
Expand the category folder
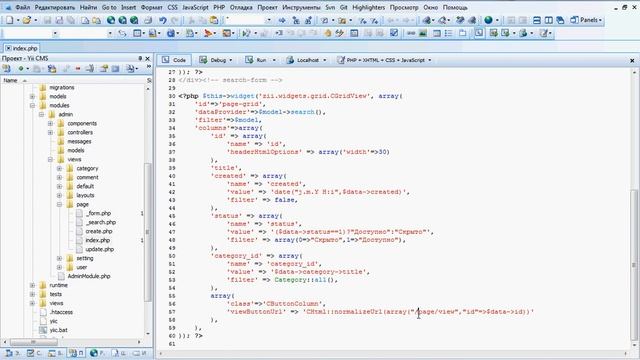(60, 168)
